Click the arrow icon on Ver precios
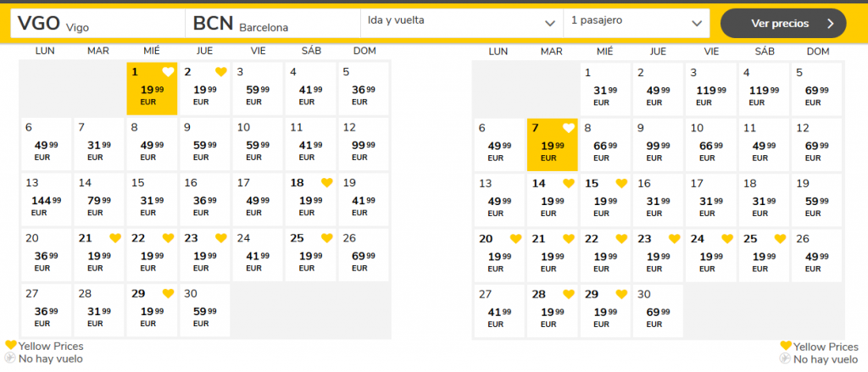The height and width of the screenshot is (372, 868). (x=830, y=23)
